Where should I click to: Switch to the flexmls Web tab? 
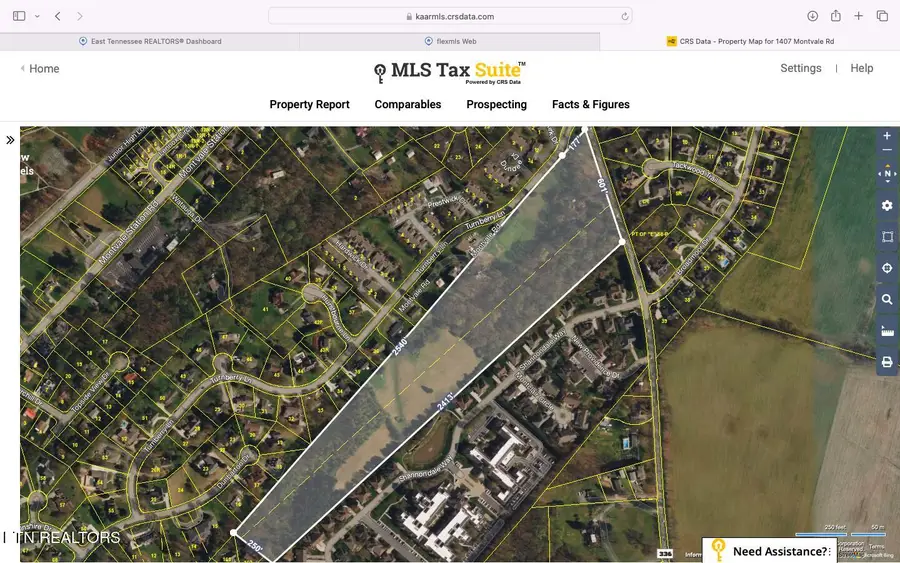click(x=449, y=41)
